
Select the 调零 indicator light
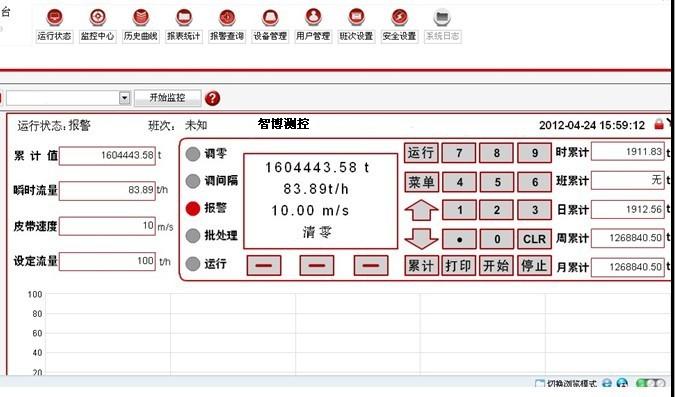pos(193,154)
